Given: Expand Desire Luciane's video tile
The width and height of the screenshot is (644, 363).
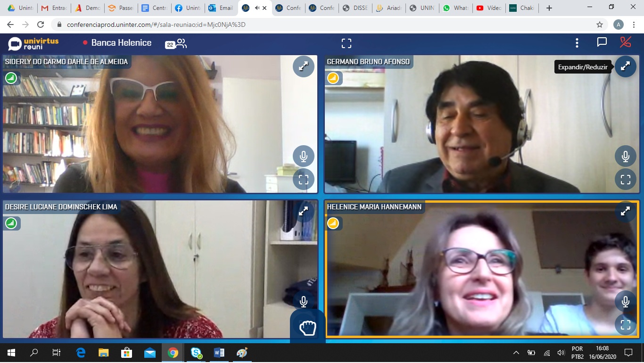Looking at the screenshot, I should (303, 212).
